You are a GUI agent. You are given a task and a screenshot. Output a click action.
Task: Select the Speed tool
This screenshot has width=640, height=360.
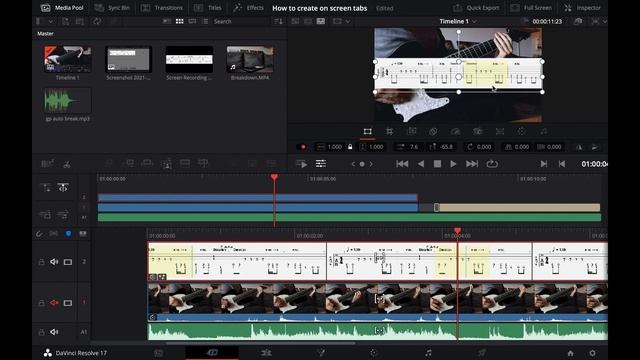pos(456,131)
